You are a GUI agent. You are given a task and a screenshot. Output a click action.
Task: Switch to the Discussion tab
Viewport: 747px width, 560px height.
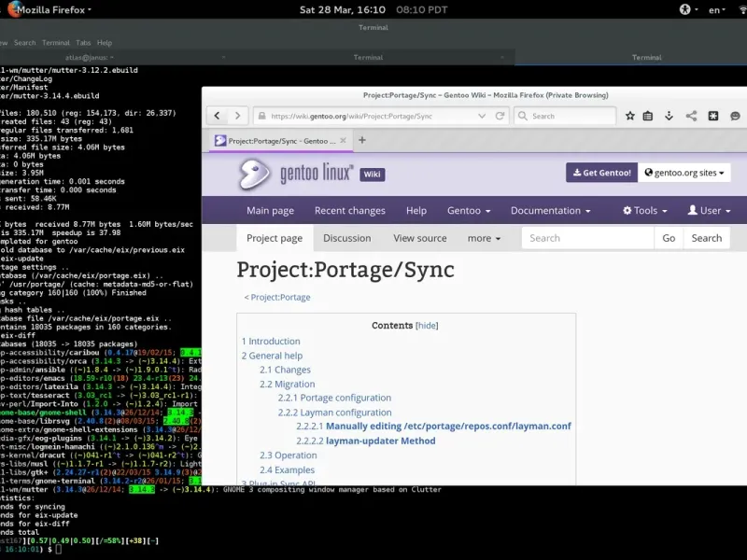tap(346, 238)
